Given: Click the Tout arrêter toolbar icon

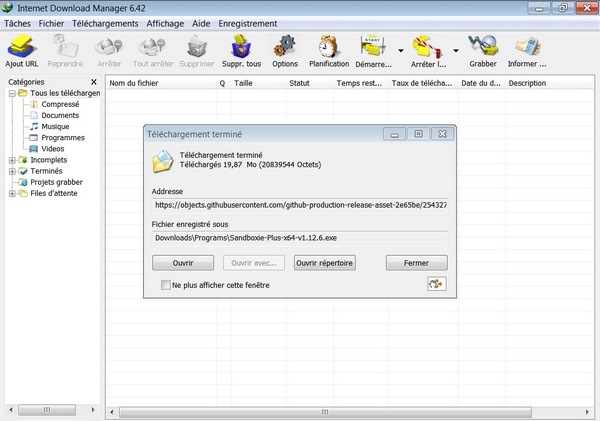Looking at the screenshot, I should (153, 47).
